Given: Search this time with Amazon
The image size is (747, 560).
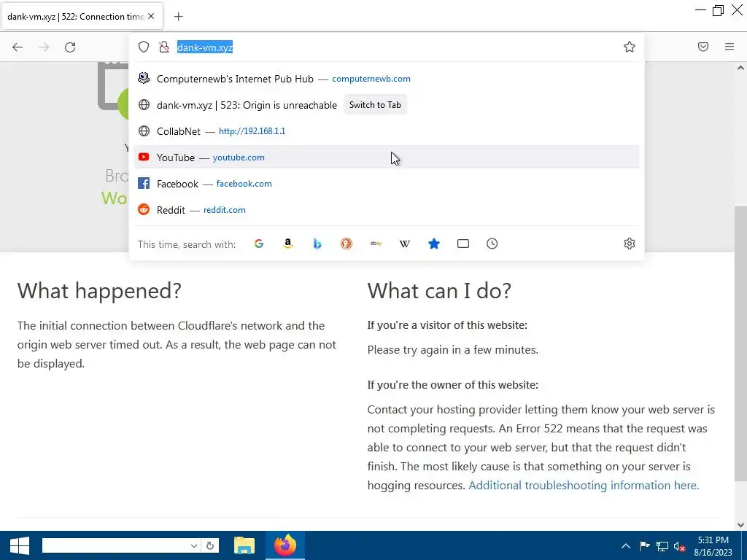Looking at the screenshot, I should (287, 244).
